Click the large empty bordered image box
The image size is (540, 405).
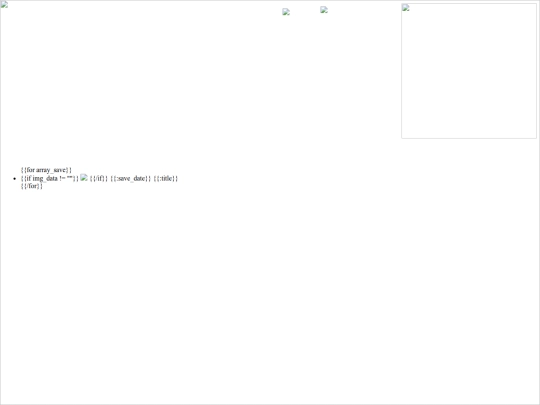tap(469, 71)
